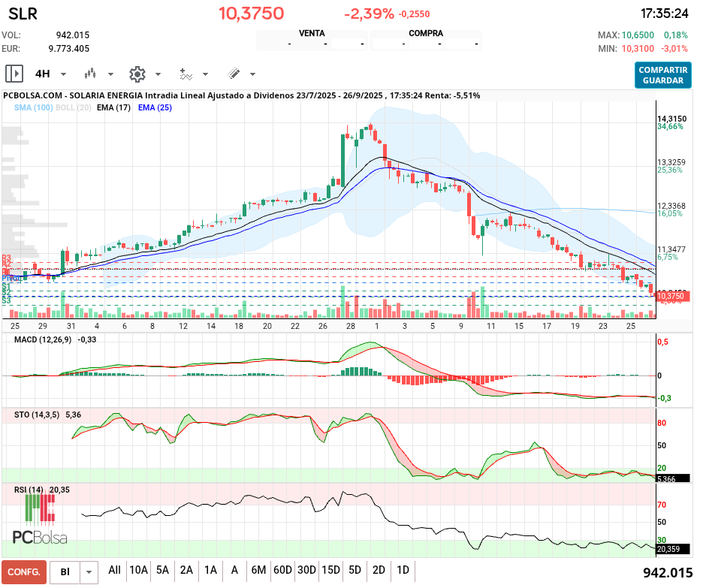The image size is (703, 588).
Task: Select the 6M time range
Action: tap(258, 570)
